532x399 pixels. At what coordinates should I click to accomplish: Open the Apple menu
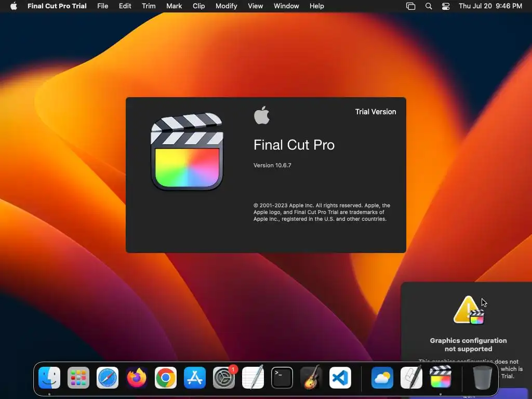point(14,6)
